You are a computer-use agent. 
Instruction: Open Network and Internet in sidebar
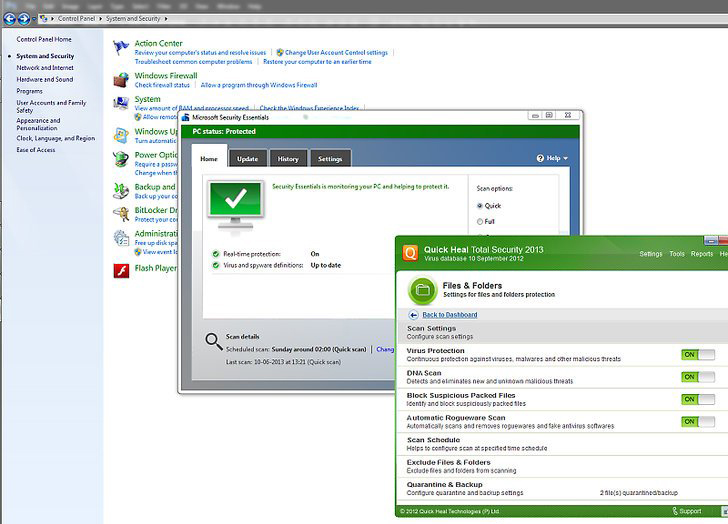point(45,68)
